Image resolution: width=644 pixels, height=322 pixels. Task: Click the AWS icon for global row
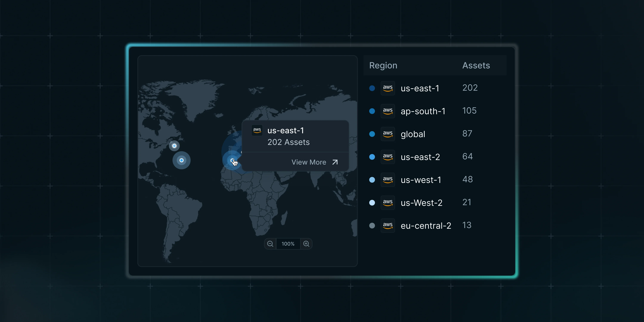(388, 134)
